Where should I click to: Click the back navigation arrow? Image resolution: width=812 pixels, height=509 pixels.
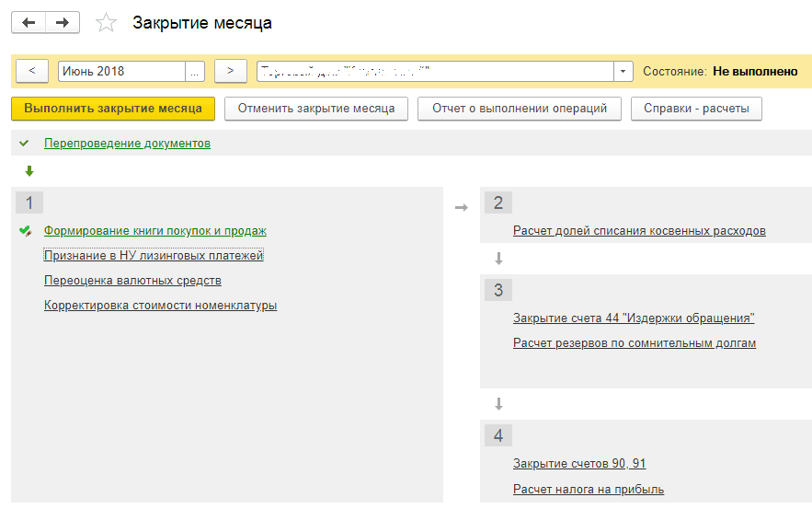pyautogui.click(x=29, y=23)
